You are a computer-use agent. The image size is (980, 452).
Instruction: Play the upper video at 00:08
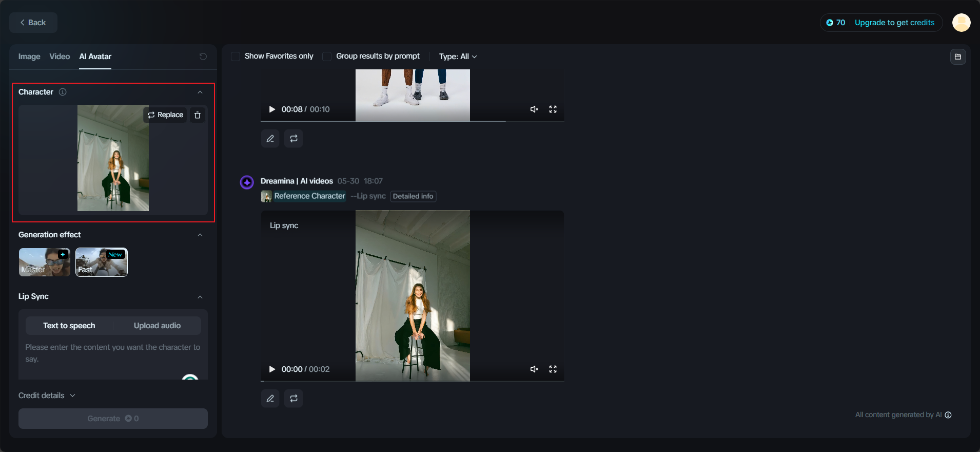[x=272, y=109]
